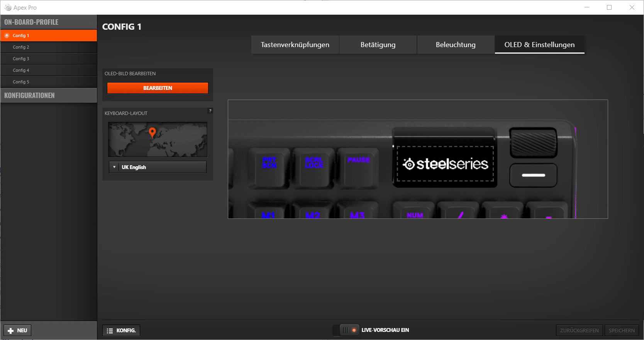
Task: Expand the KONFIGURATIONEN section
Action: click(x=49, y=95)
